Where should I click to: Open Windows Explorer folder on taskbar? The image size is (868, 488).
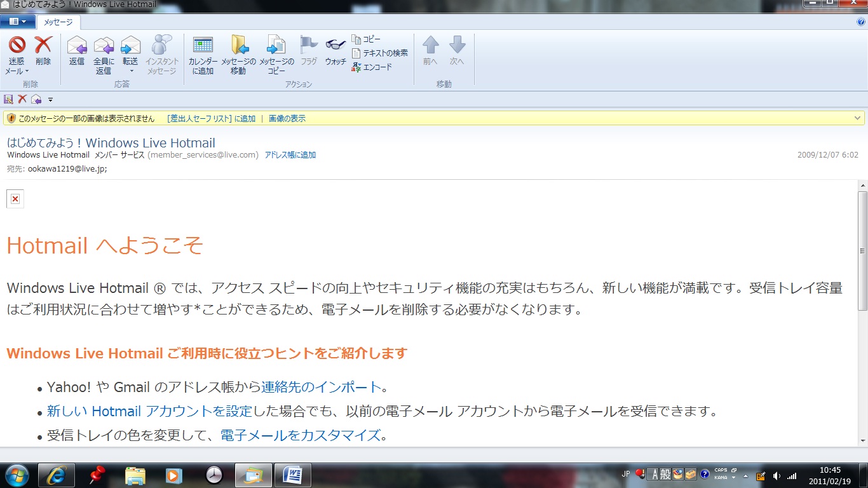(x=135, y=475)
